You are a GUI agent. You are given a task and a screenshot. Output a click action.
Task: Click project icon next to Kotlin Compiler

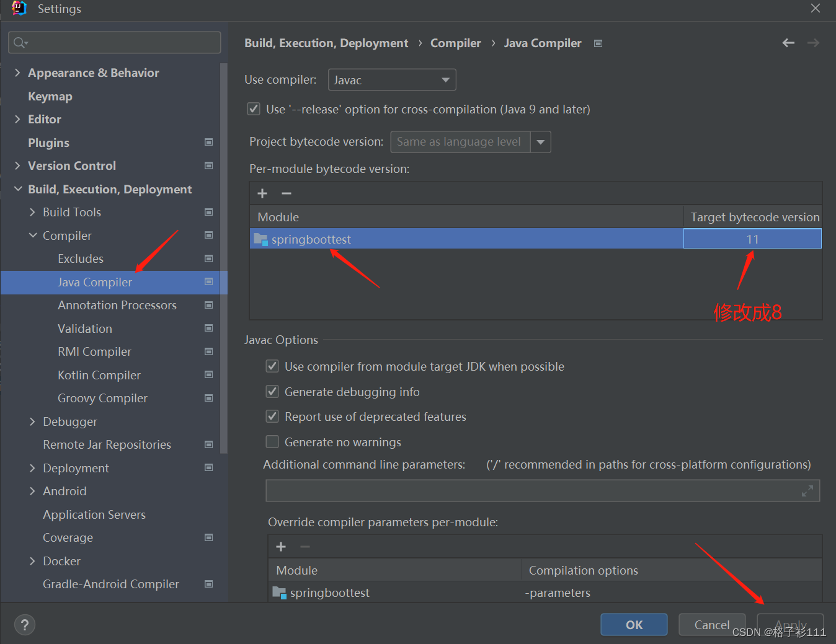coord(209,374)
